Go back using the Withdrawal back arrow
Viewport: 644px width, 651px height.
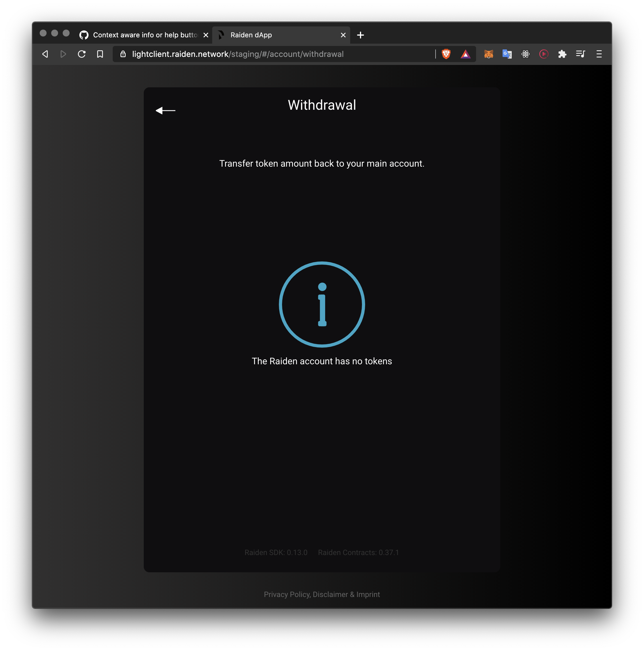click(165, 111)
